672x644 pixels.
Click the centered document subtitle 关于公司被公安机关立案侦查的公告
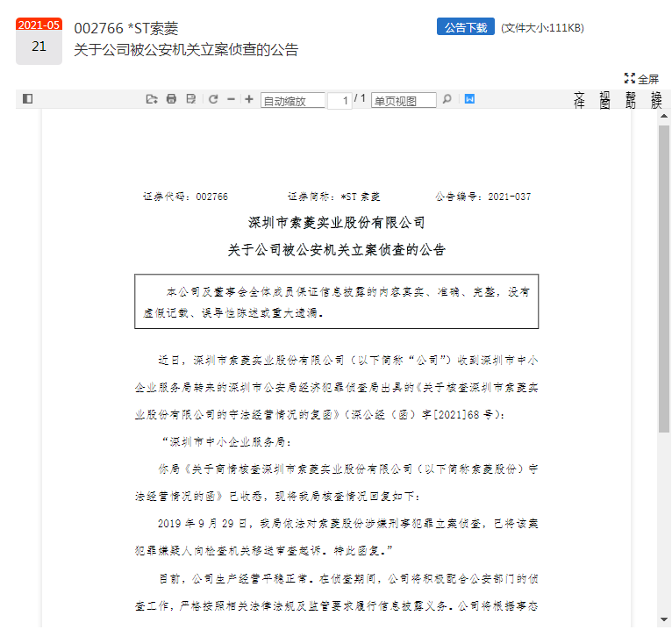click(336, 249)
